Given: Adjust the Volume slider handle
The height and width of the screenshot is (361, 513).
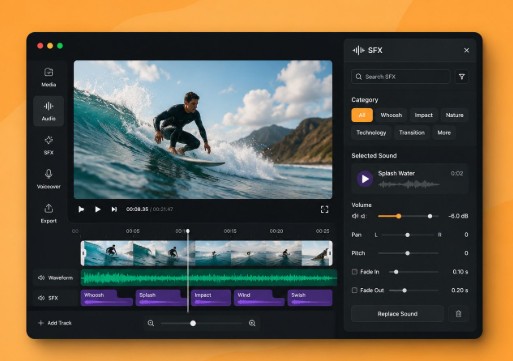Looking at the screenshot, I should (399, 216).
